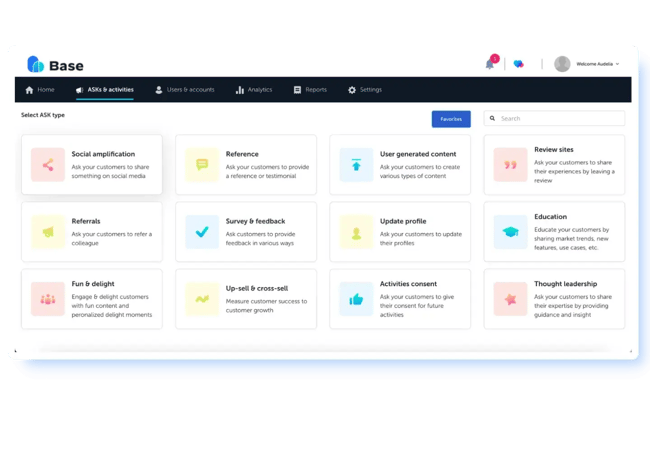Click the ASKs megaphone icon
This screenshot has height=452, width=650.
pyautogui.click(x=80, y=90)
